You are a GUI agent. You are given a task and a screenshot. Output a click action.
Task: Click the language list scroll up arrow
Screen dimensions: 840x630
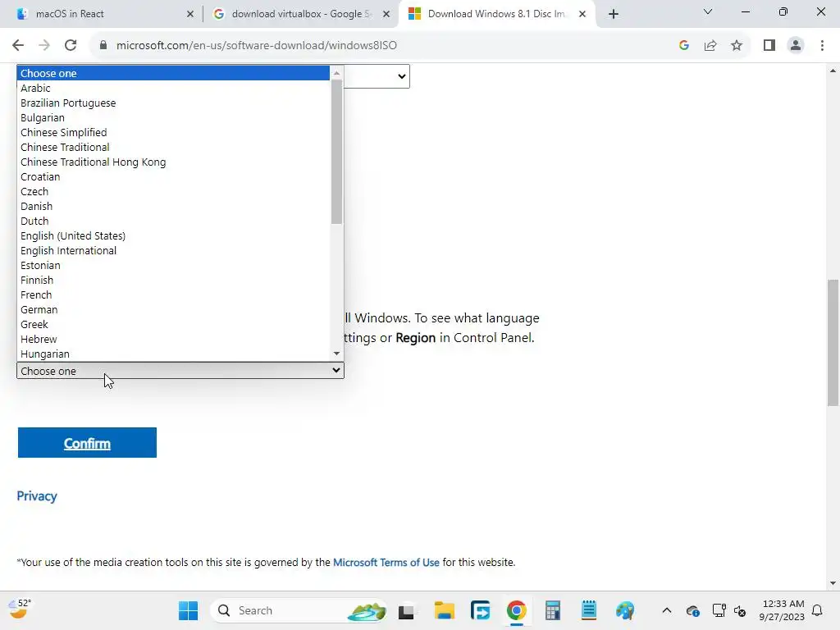[x=336, y=73]
